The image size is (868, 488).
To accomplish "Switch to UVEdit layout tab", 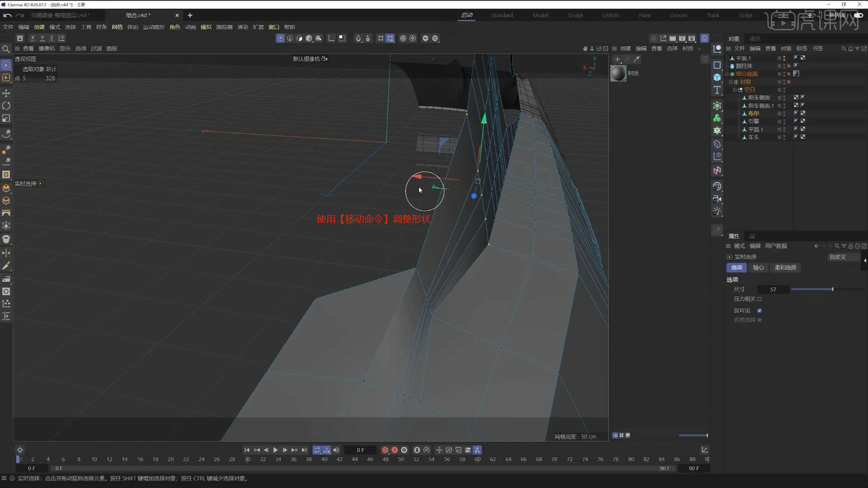I will coord(611,15).
